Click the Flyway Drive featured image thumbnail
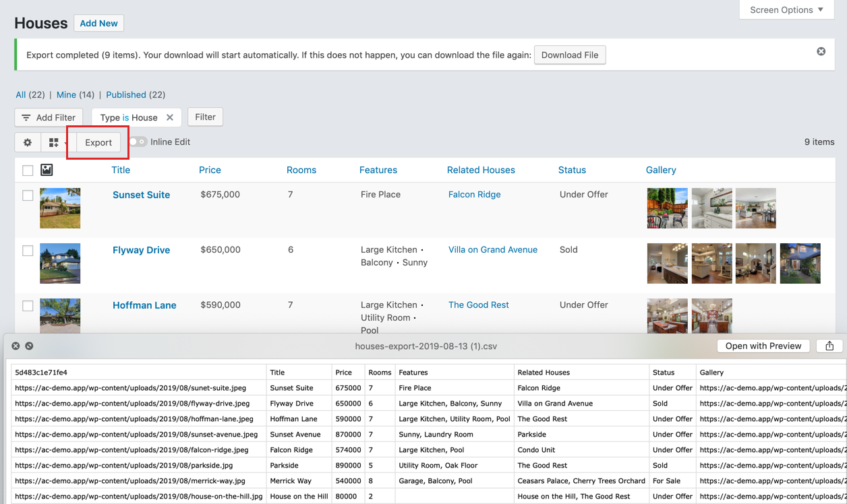The height and width of the screenshot is (504, 847). pos(60,263)
